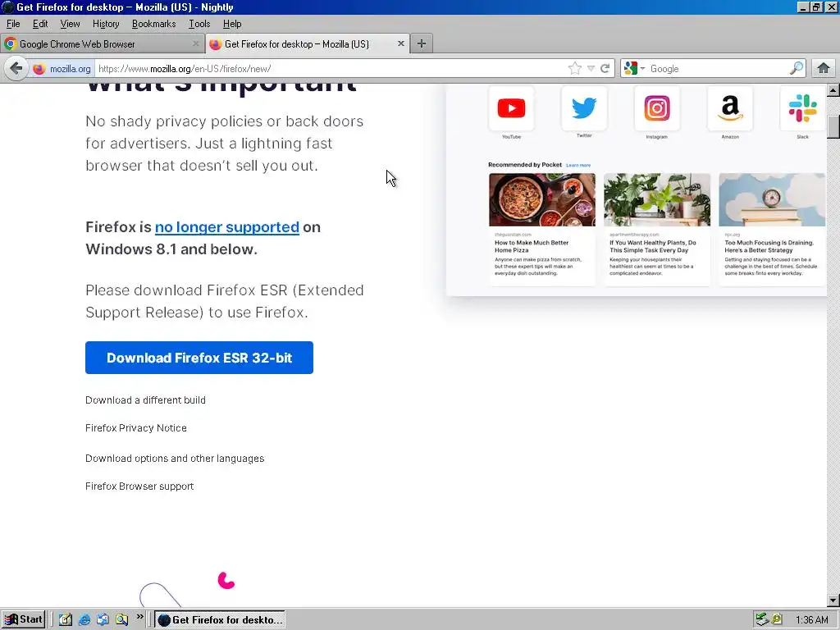Click the Slack shortcut icon

[x=802, y=108]
